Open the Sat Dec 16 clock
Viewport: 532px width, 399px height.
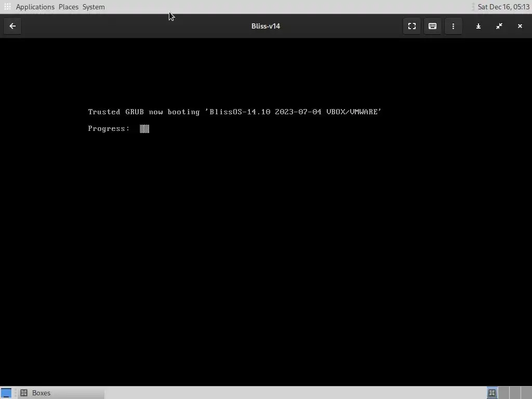coord(503,7)
